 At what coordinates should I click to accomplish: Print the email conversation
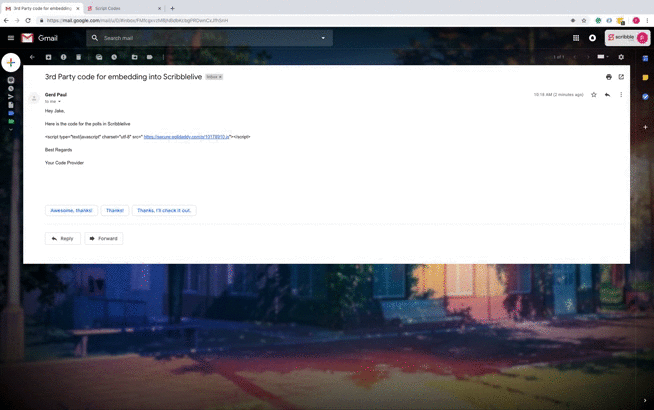tap(609, 77)
